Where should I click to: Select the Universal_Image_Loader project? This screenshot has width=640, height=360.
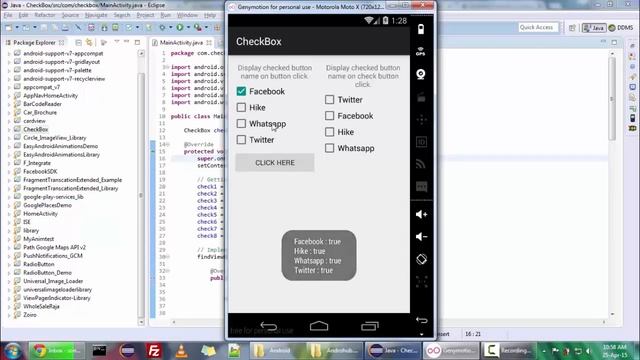point(53,281)
